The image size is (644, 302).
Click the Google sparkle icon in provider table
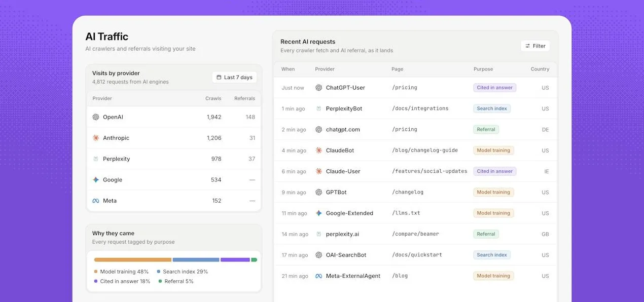coord(96,180)
